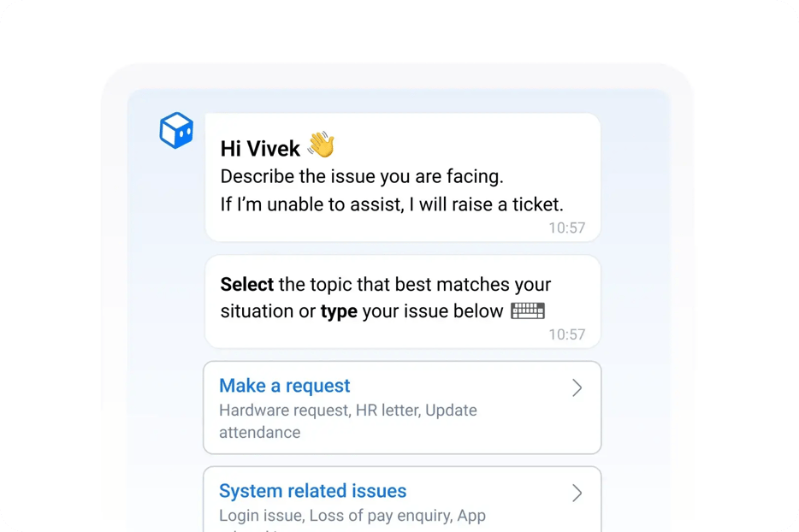
Task: Open the System related issues topic
Action: [402, 499]
